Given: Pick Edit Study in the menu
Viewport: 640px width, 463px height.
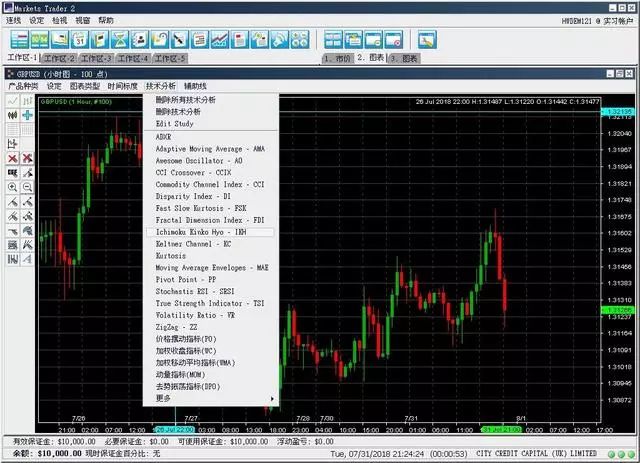Looking at the screenshot, I should click(177, 123).
